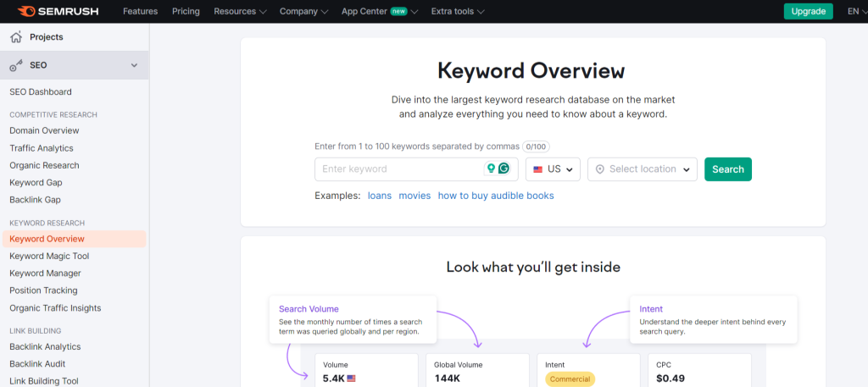Click the 'new' badge on App Center

[398, 11]
